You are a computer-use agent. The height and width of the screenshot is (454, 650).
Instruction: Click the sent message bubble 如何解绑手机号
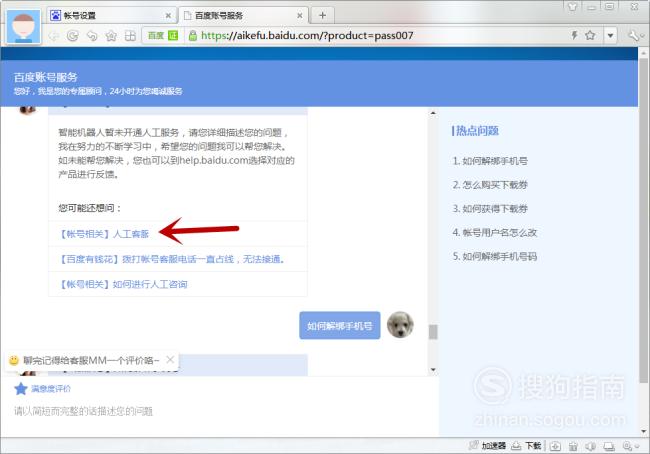(x=340, y=325)
